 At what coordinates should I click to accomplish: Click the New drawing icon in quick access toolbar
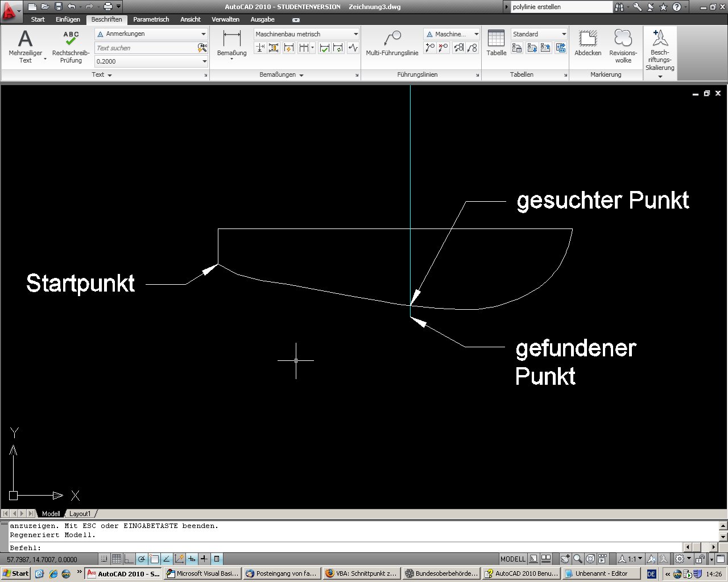[32, 7]
